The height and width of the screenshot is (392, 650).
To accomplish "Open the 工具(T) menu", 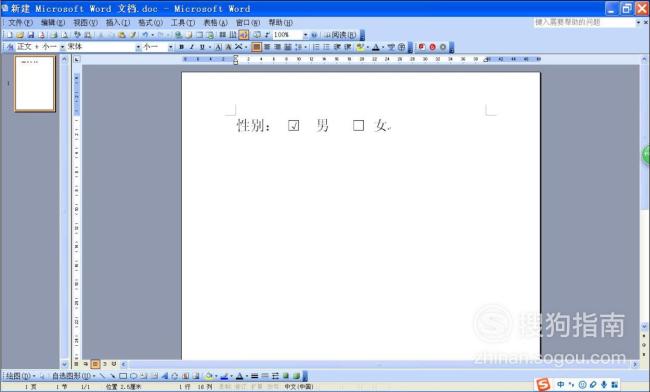I will point(183,22).
